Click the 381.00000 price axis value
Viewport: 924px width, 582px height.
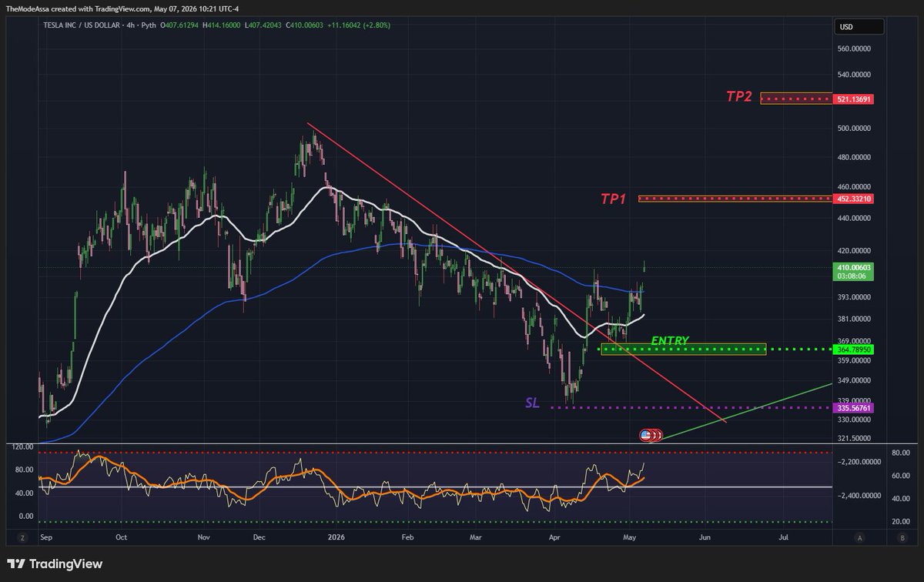(x=855, y=319)
